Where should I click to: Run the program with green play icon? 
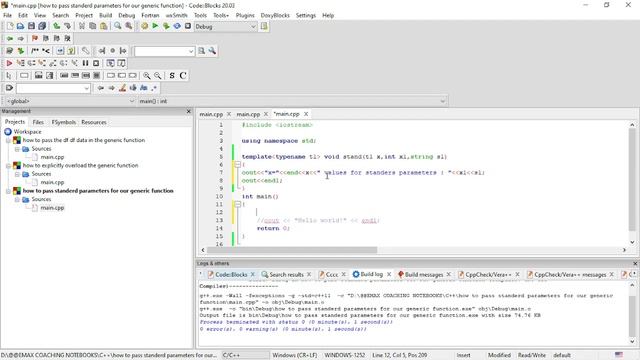155,26
